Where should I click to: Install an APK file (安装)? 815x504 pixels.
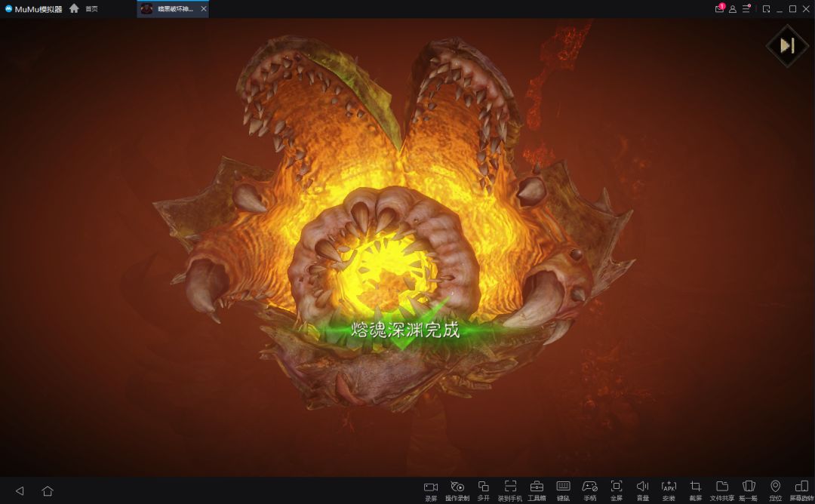click(x=669, y=490)
